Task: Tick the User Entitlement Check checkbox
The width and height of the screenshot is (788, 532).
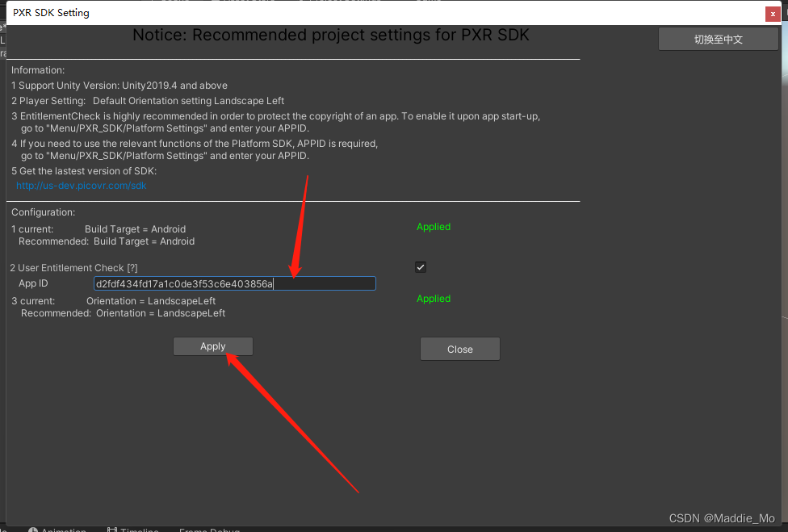Action: point(421,267)
